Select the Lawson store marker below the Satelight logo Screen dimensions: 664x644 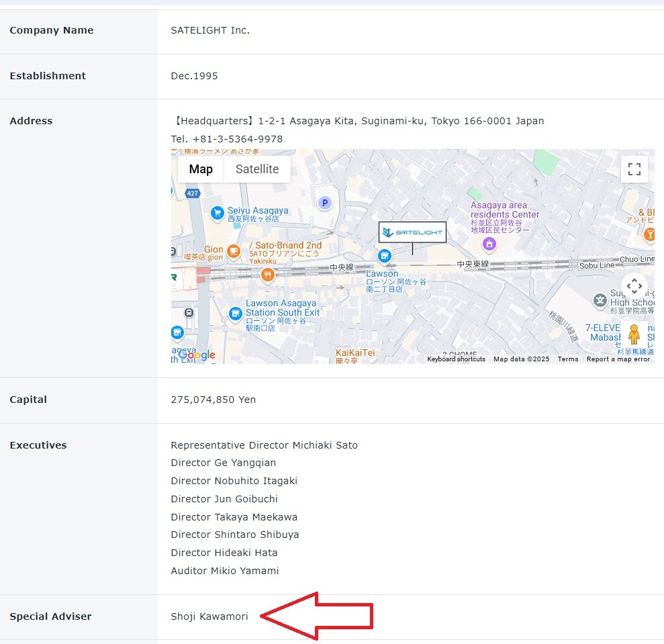click(385, 256)
